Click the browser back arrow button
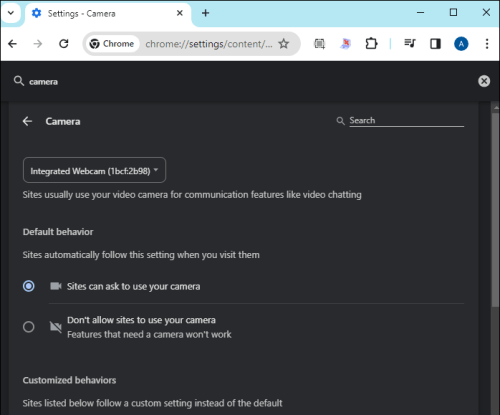This screenshot has width=500, height=415. point(13,44)
